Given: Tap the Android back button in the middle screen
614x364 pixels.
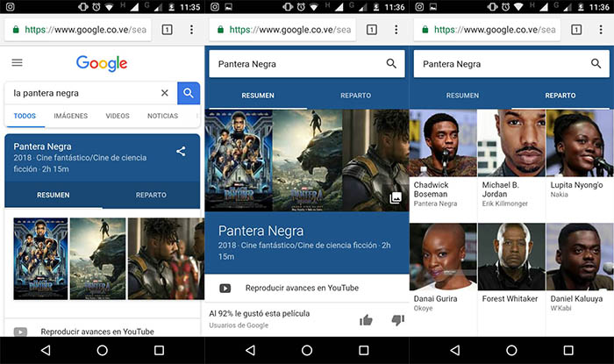Looking at the screenshot, I should 251,350.
